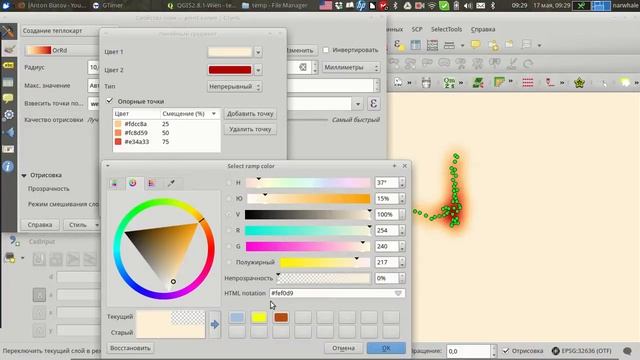Image resolution: width=640 pixels, height=360 pixels.
Task: Select the G green radio button
Action: point(229,246)
